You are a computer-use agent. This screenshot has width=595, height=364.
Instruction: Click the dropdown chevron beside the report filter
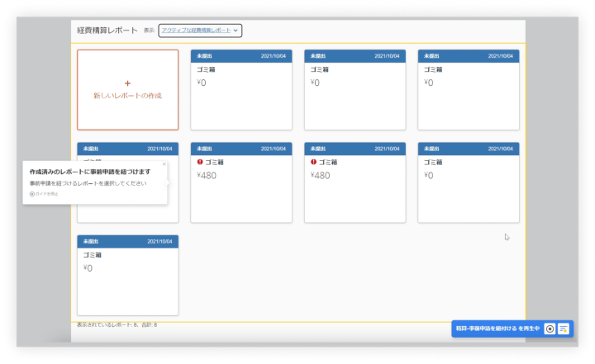pyautogui.click(x=236, y=31)
